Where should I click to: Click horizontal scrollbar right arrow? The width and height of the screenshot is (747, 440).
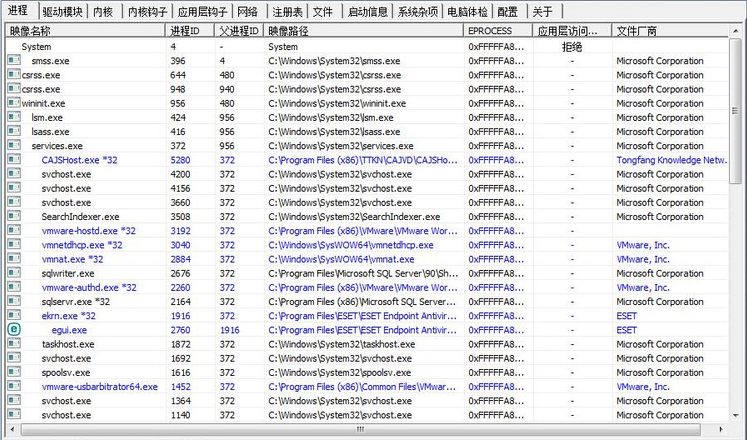(x=721, y=429)
